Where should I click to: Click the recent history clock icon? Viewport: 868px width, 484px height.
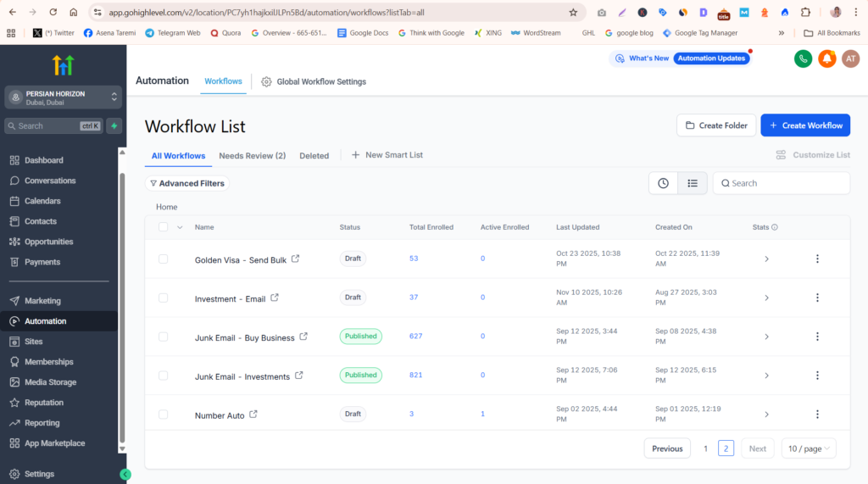(x=663, y=183)
